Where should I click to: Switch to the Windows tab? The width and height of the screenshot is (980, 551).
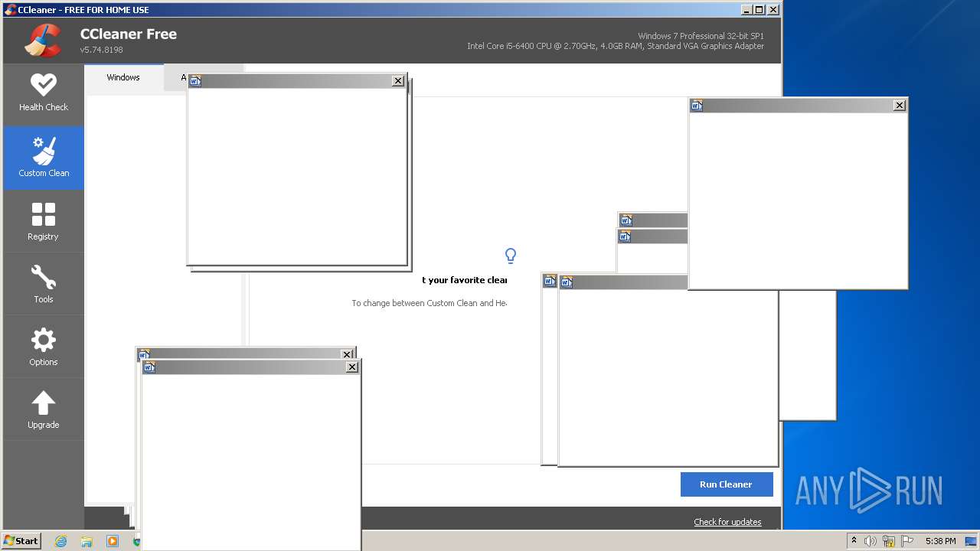[x=123, y=77]
